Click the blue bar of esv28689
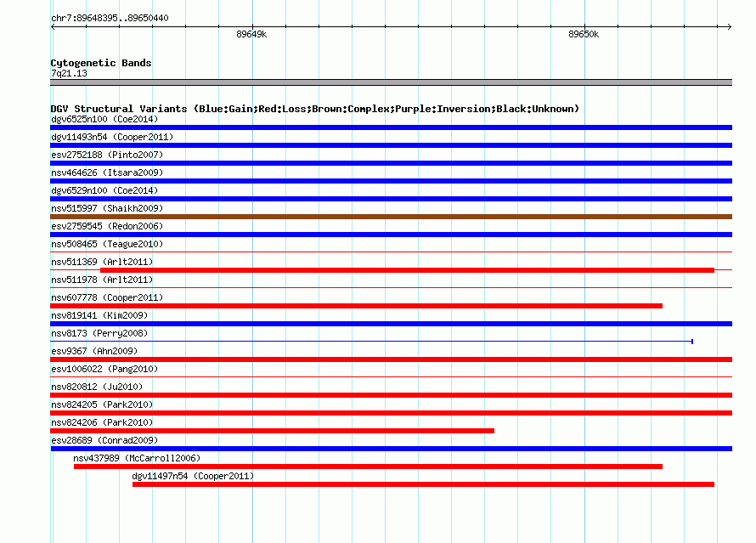 tap(391, 449)
